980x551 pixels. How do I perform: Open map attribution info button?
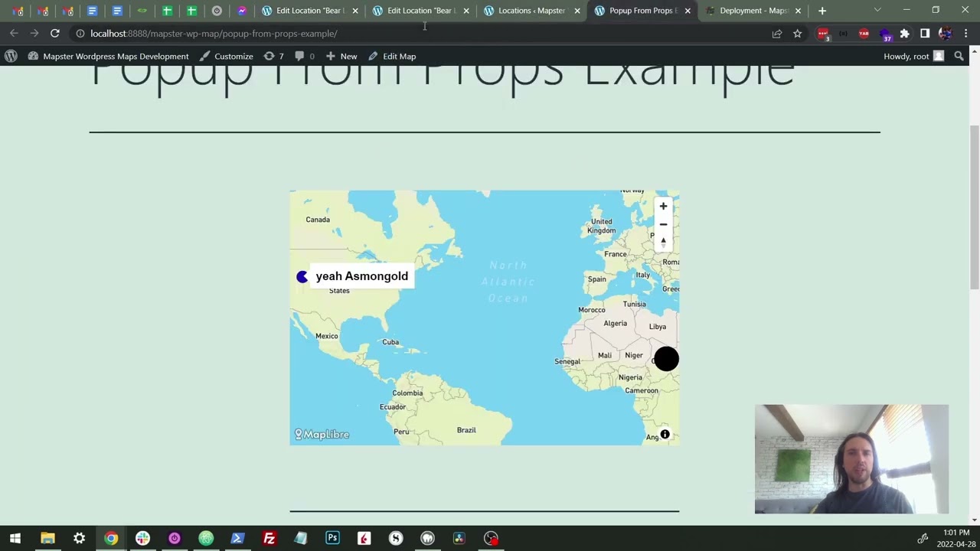click(665, 435)
